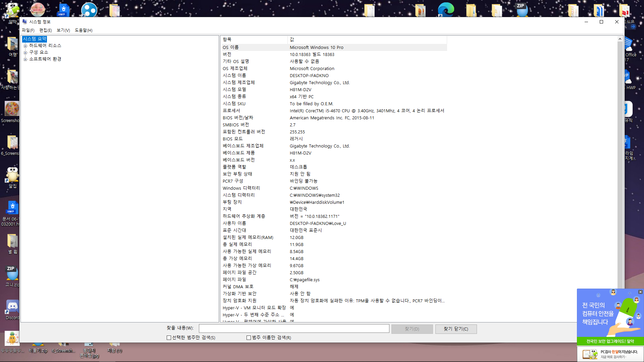This screenshot has height=362, width=644.
Task: Toggle 범주 이름만 검색 checkbox
Action: pyautogui.click(x=249, y=338)
